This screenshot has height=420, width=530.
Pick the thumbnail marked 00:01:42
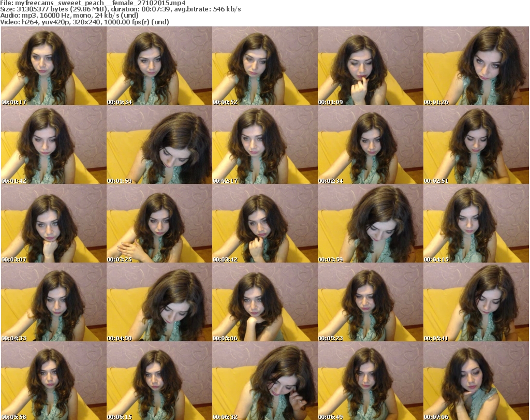pyautogui.click(x=54, y=144)
